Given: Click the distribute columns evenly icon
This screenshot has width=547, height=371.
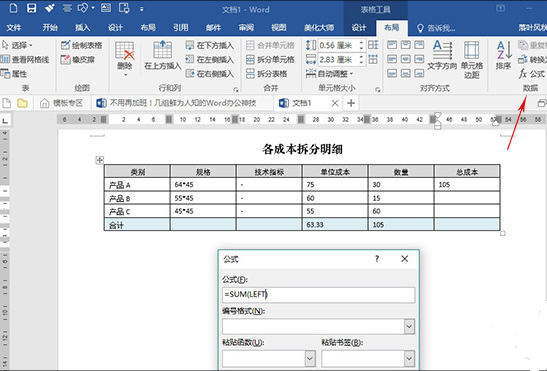Looking at the screenshot, I should 373,59.
